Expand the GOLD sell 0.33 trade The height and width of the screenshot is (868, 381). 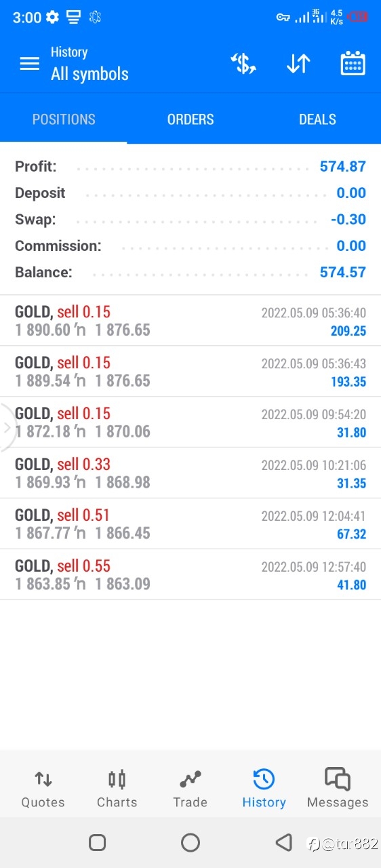[x=190, y=473]
